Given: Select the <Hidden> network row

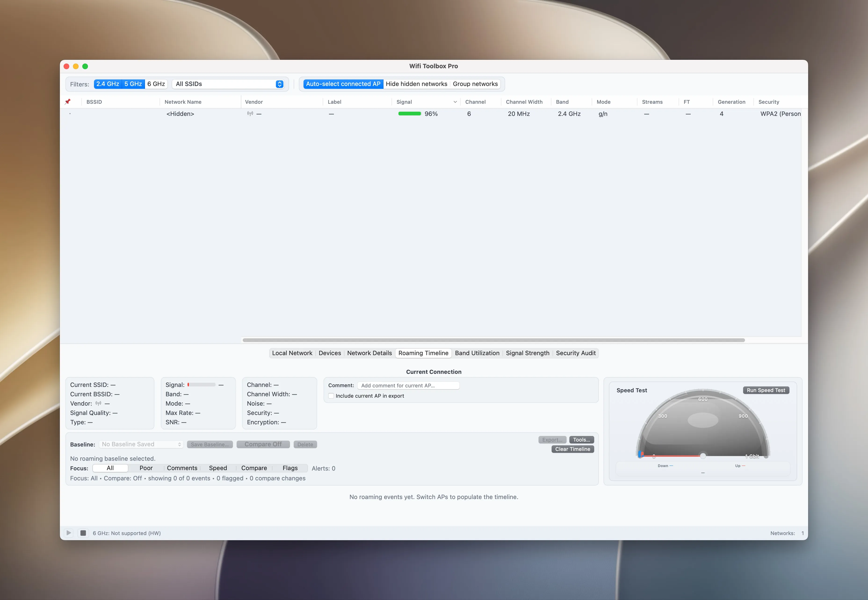Looking at the screenshot, I should click(x=431, y=114).
